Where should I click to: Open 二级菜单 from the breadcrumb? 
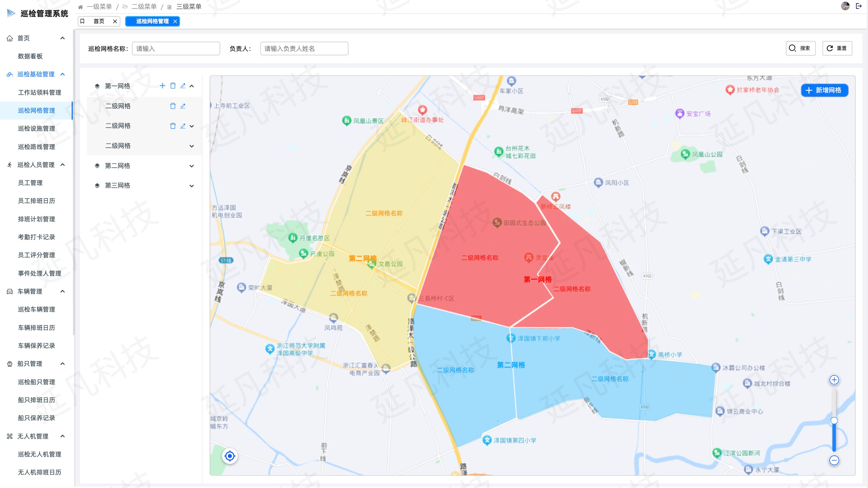click(144, 6)
